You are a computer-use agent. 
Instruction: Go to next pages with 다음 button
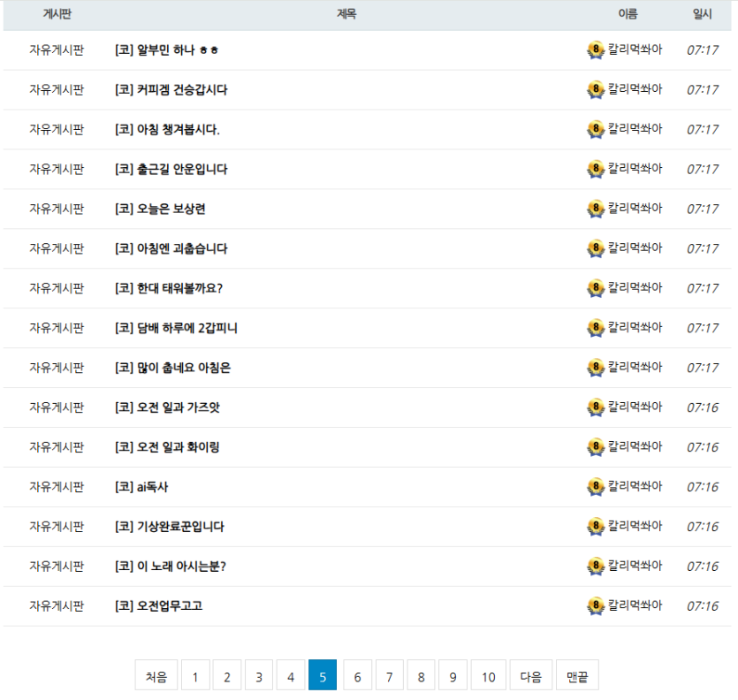click(x=531, y=675)
